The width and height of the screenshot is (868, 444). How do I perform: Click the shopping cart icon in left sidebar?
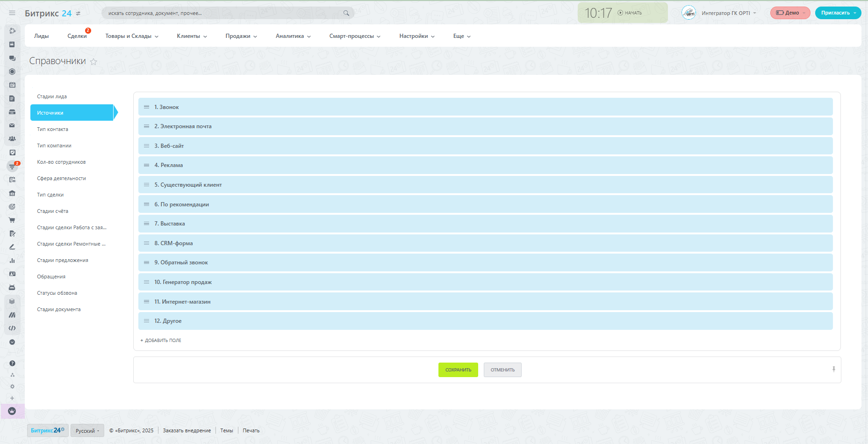[x=12, y=220]
